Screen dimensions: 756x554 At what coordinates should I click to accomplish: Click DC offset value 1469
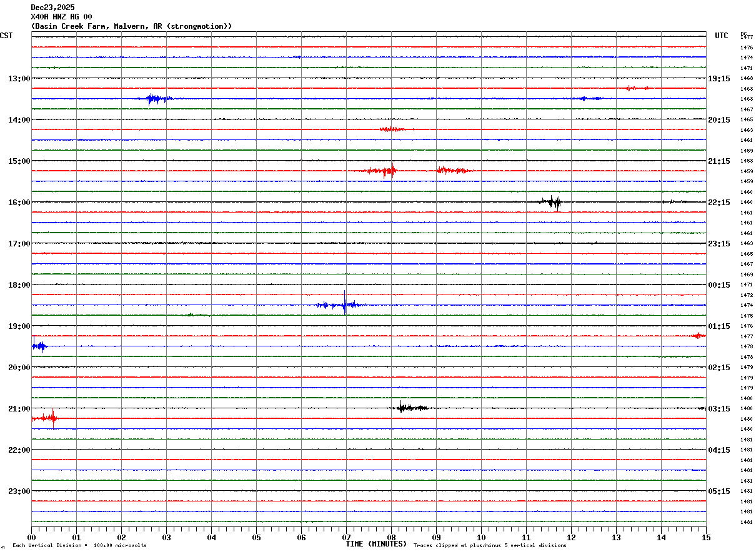tap(747, 274)
